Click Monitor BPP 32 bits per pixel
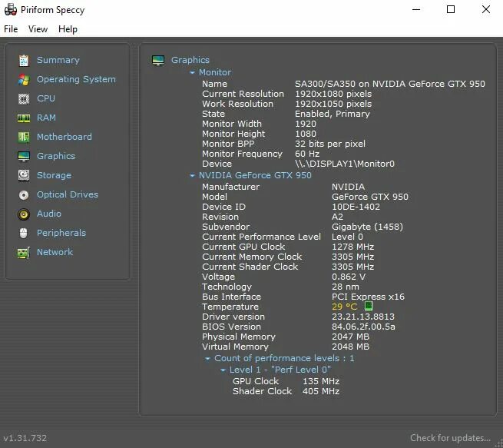This screenshot has width=503, height=448. pos(330,144)
